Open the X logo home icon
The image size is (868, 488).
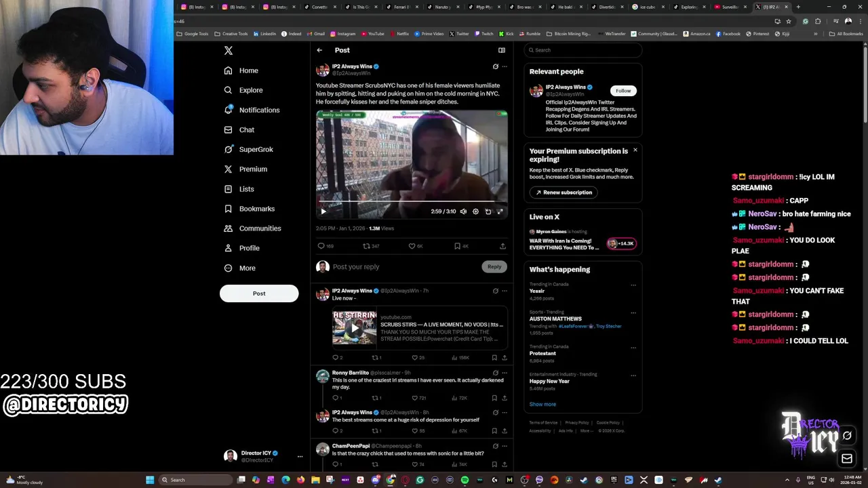pyautogui.click(x=229, y=51)
